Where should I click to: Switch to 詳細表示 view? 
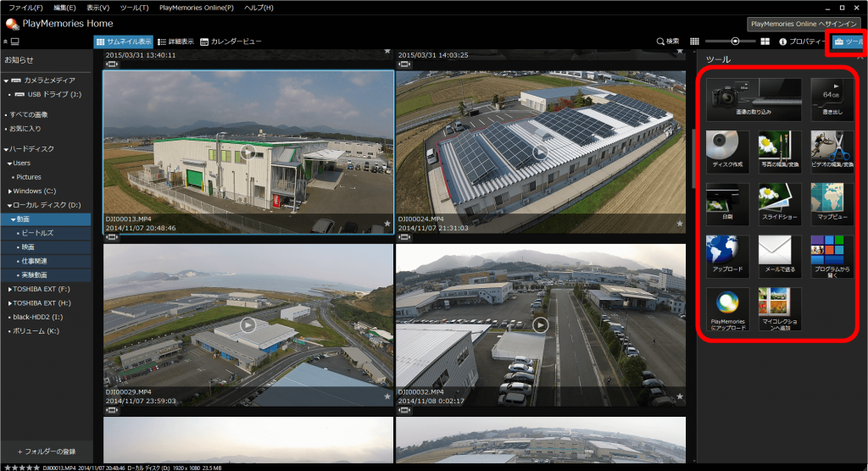click(175, 42)
